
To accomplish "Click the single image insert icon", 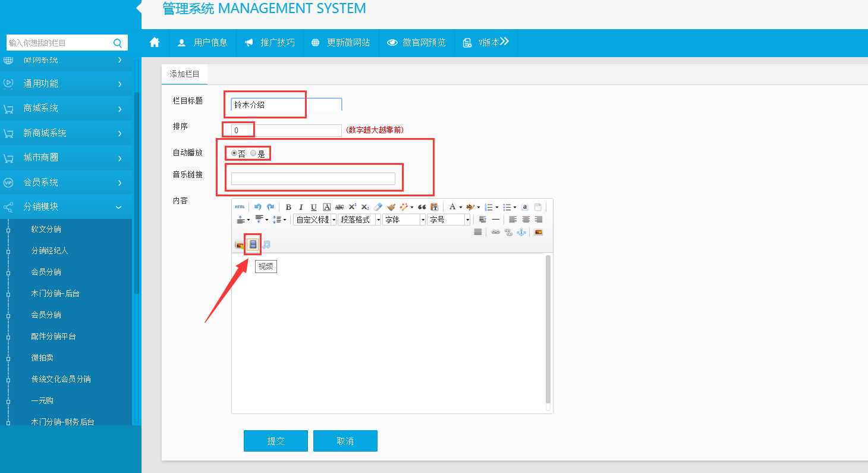I will pyautogui.click(x=538, y=232).
